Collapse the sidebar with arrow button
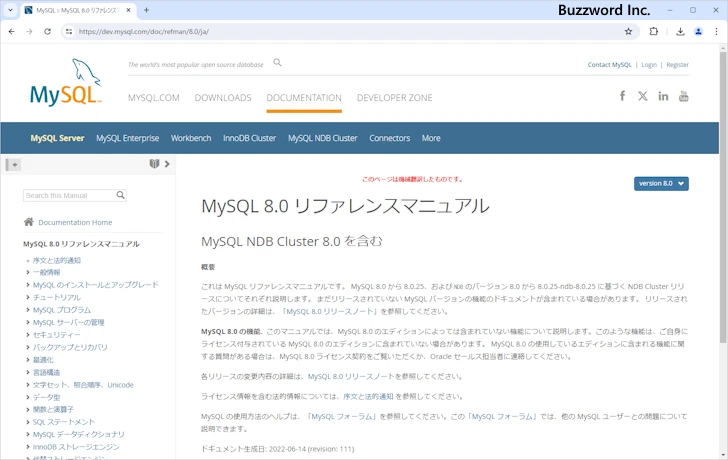The height and width of the screenshot is (460, 728). point(13,164)
